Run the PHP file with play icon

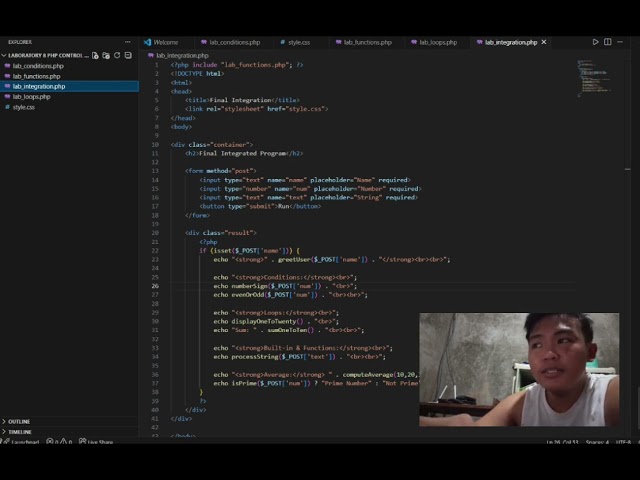(596, 42)
